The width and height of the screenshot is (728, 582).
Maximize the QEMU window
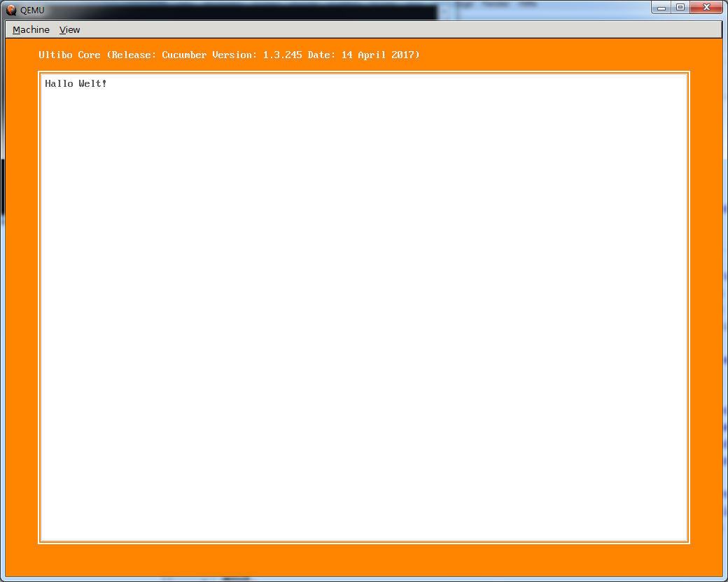coord(680,7)
